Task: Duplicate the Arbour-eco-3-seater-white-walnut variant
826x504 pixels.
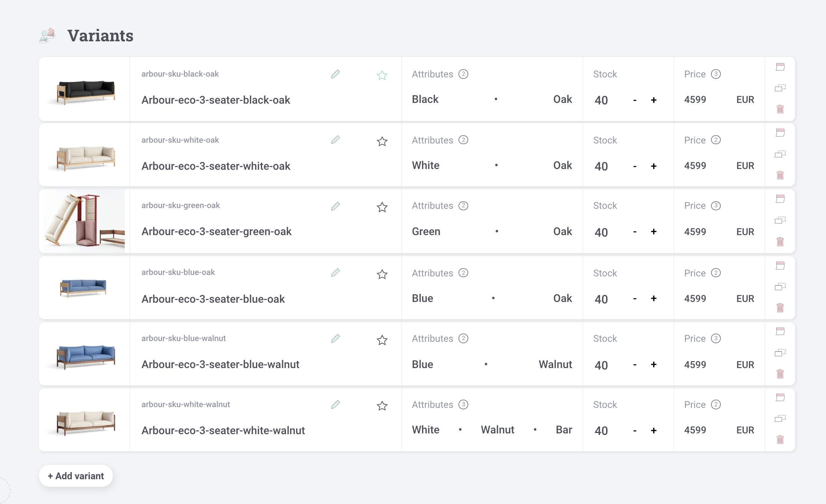Action: pos(780,418)
